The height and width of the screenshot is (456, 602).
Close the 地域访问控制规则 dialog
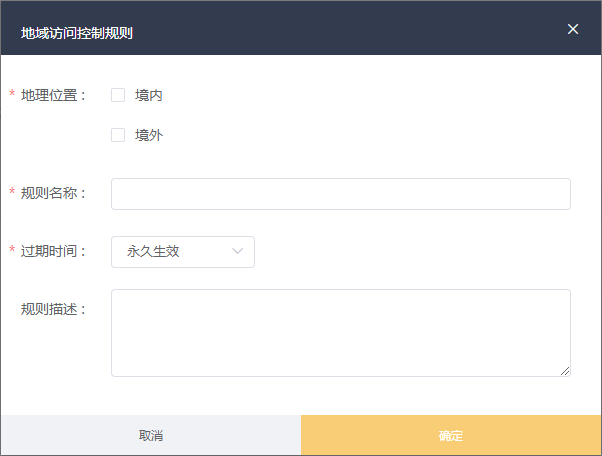(573, 29)
